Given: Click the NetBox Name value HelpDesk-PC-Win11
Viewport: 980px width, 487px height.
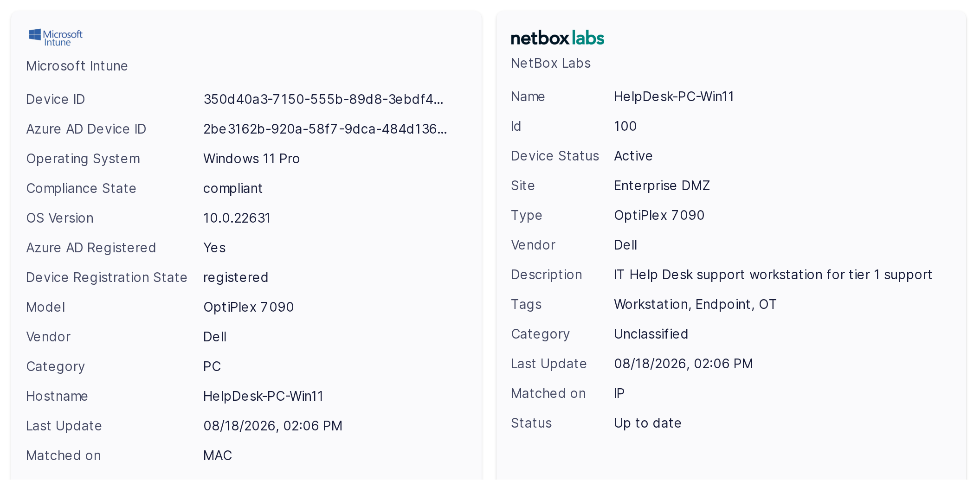Looking at the screenshot, I should [x=674, y=96].
